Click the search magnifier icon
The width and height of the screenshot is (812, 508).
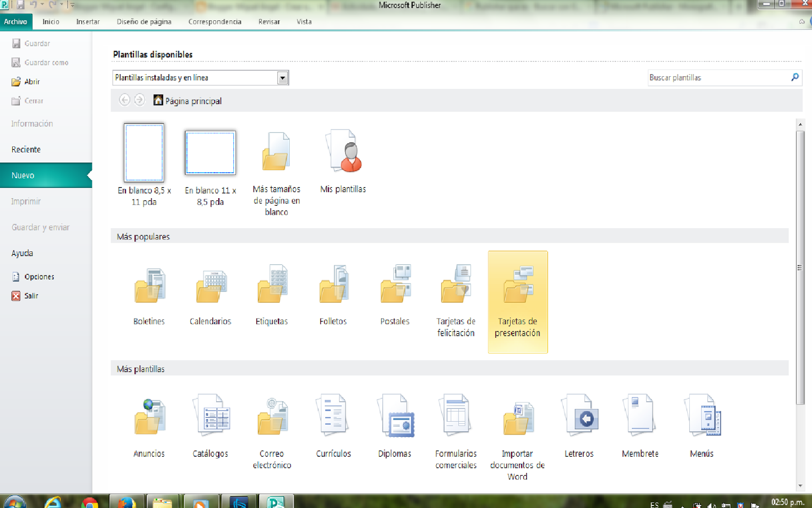tap(795, 77)
